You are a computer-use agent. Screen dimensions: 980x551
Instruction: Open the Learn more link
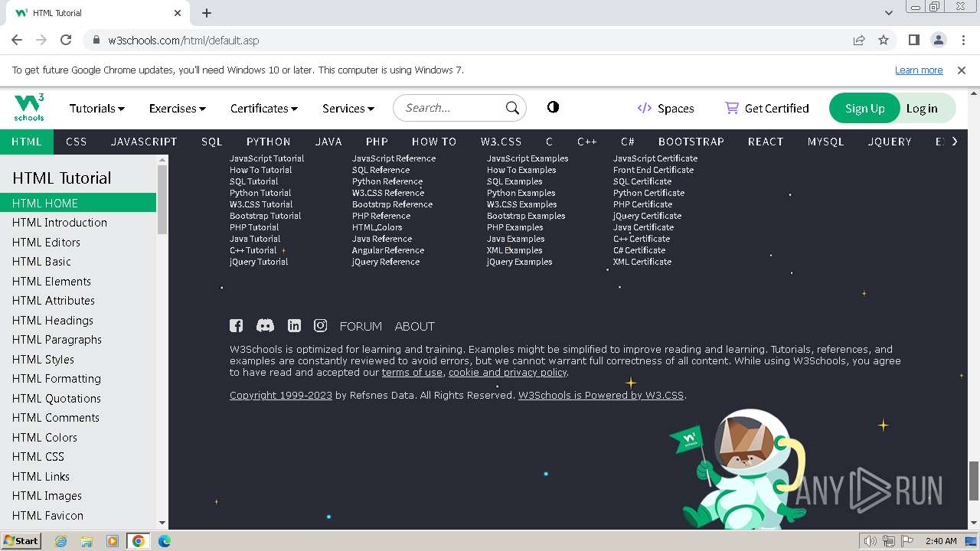click(x=919, y=70)
